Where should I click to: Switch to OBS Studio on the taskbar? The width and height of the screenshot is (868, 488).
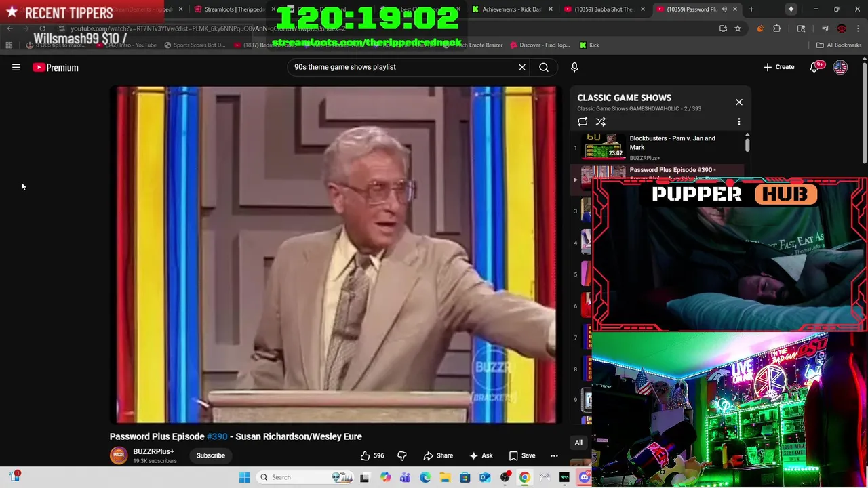[505, 477]
